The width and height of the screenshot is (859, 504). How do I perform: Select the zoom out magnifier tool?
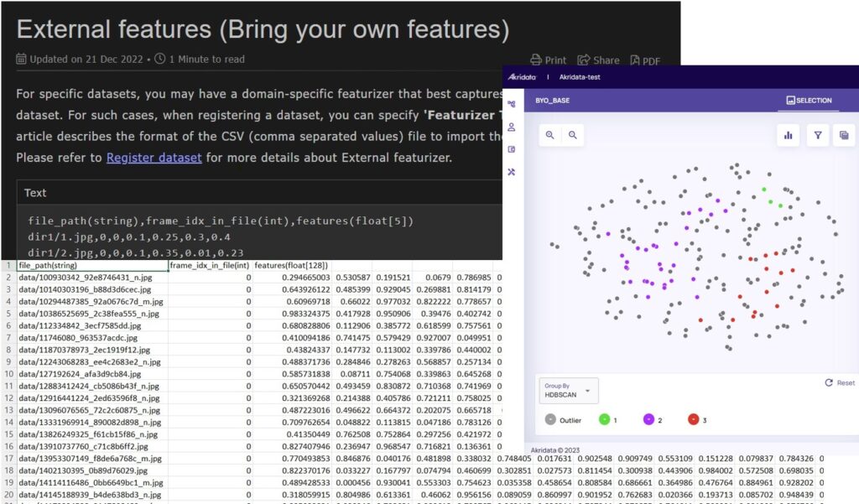tap(572, 134)
